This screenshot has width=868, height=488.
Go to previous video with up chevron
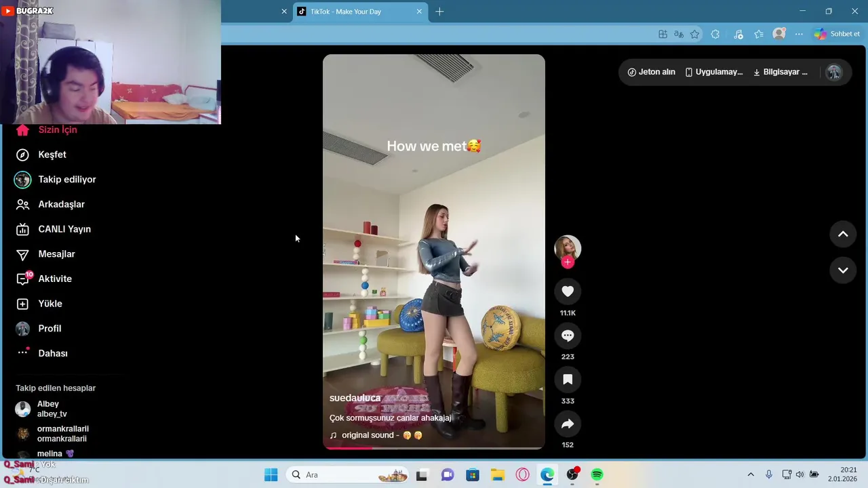pyautogui.click(x=843, y=234)
